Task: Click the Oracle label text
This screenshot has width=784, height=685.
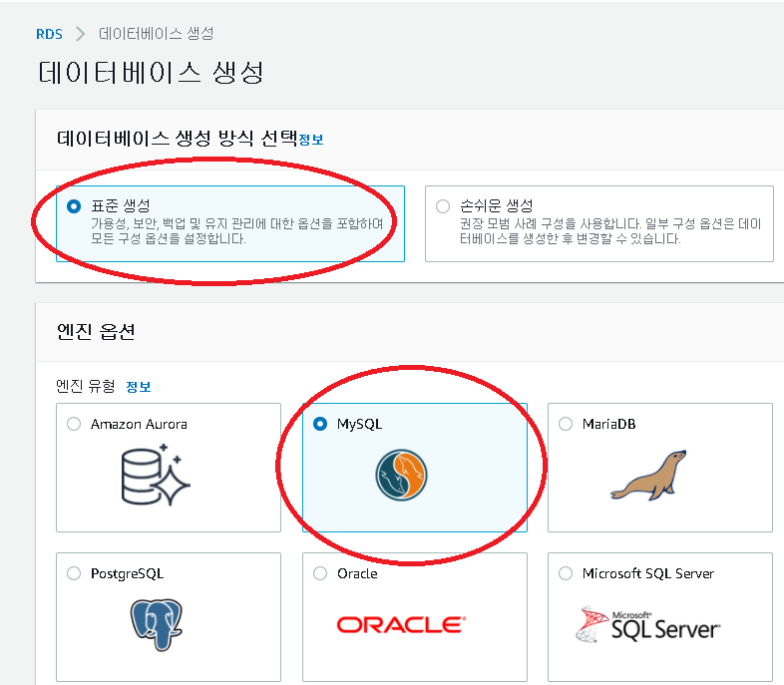Action: coord(357,573)
